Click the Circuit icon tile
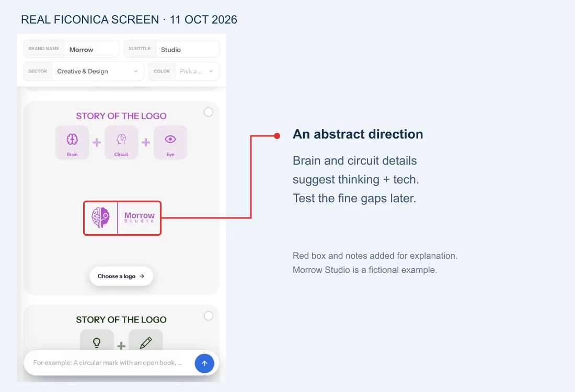575x392 pixels. [x=121, y=143]
